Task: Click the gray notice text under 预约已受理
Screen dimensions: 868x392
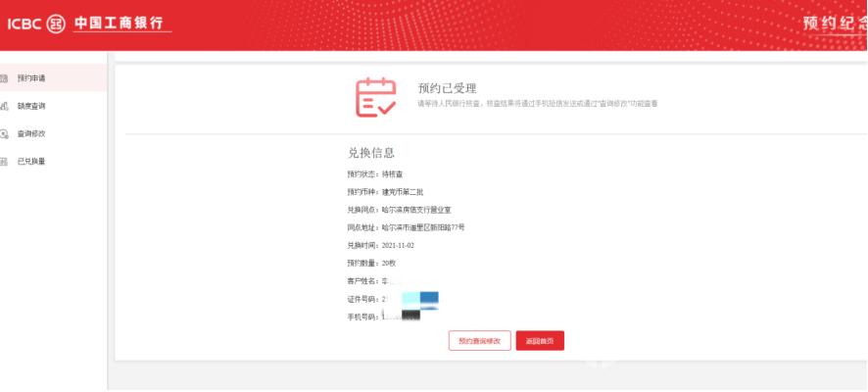Action: tap(538, 104)
